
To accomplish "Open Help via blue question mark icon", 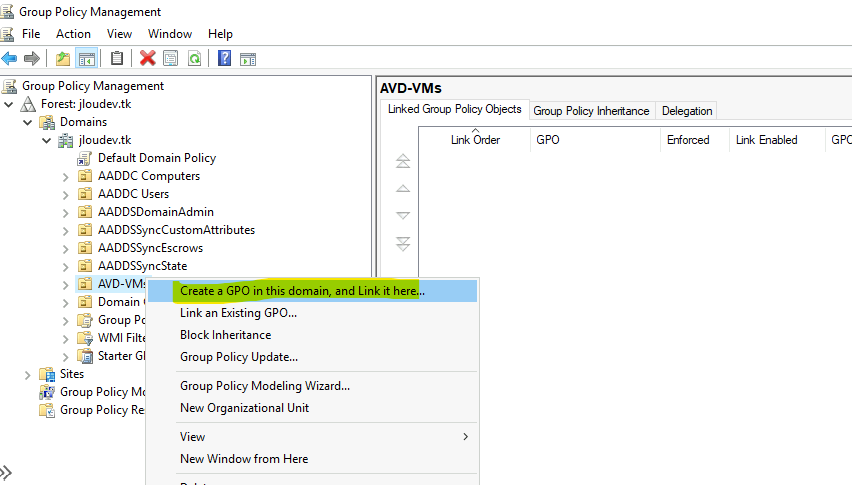I will tap(224, 58).
